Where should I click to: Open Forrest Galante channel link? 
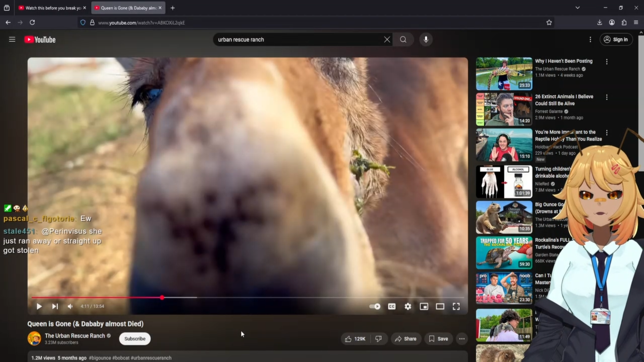pyautogui.click(x=549, y=111)
